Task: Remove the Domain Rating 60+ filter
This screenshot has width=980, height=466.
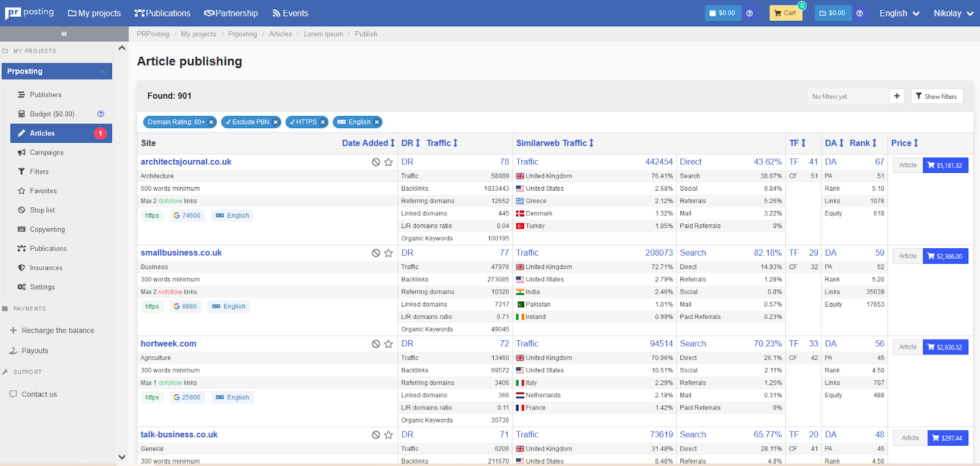Action: pos(211,122)
